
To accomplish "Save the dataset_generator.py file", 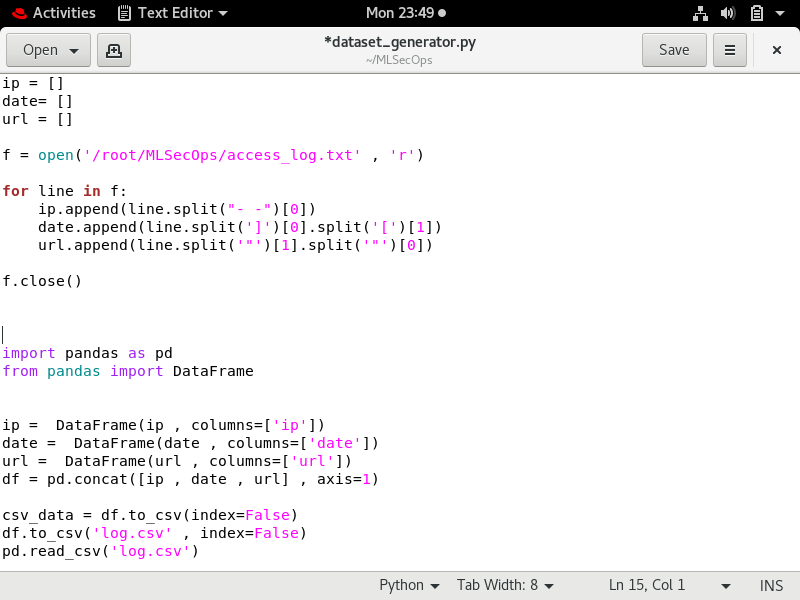I will [x=674, y=50].
